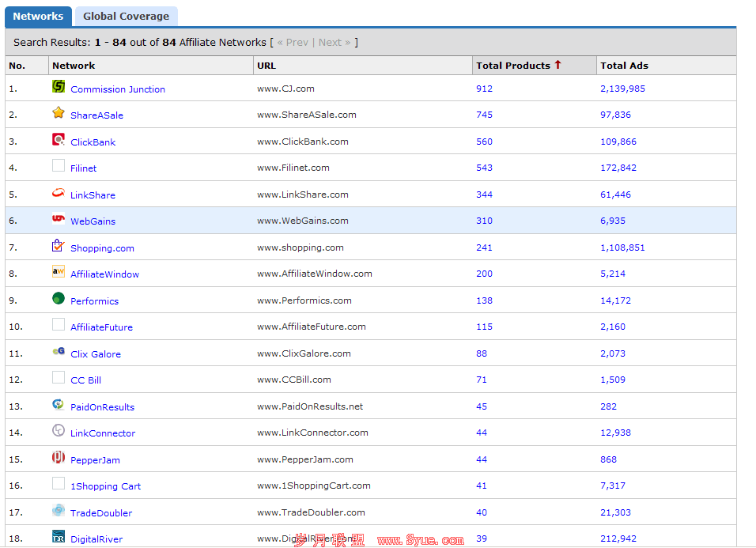Click the Performics green circle icon
This screenshot has height=548, width=756.
click(59, 299)
